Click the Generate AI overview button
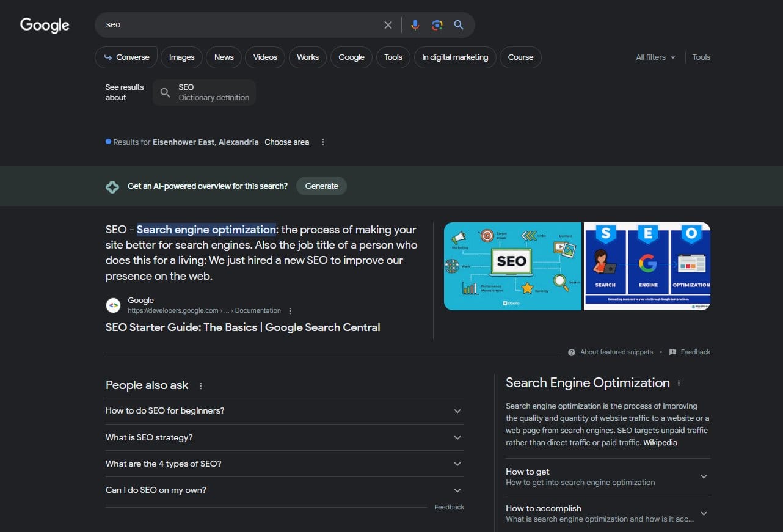The height and width of the screenshot is (532, 783). (x=321, y=186)
